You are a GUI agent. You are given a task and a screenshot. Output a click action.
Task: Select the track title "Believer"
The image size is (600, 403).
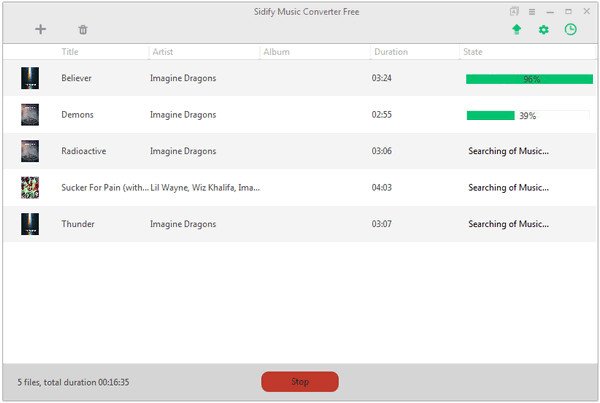(77, 78)
